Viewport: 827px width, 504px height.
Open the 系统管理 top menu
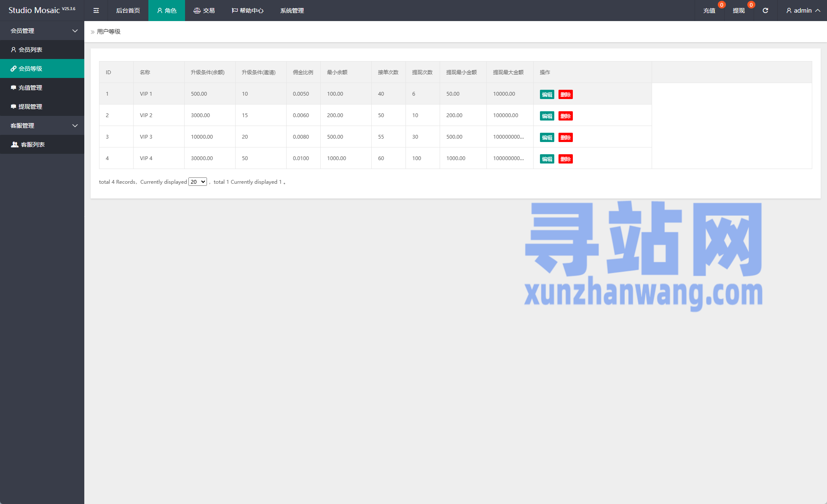[292, 11]
